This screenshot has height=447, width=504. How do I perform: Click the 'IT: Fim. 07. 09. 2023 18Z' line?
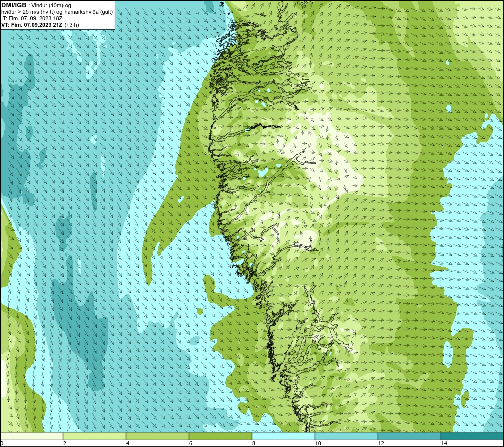pyautogui.click(x=32, y=18)
